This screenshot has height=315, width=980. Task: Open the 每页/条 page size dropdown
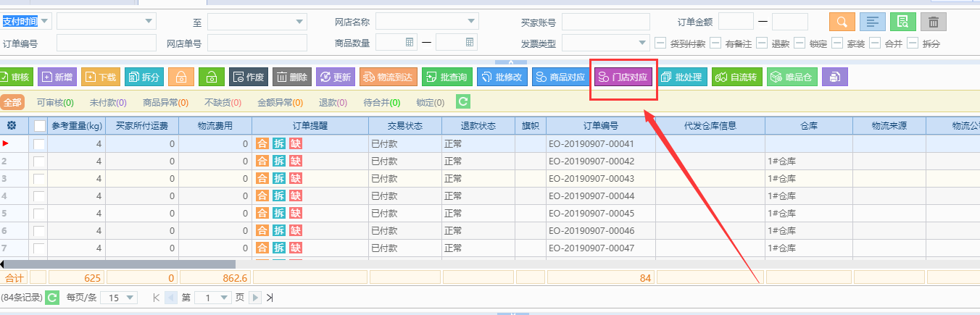pos(130,298)
